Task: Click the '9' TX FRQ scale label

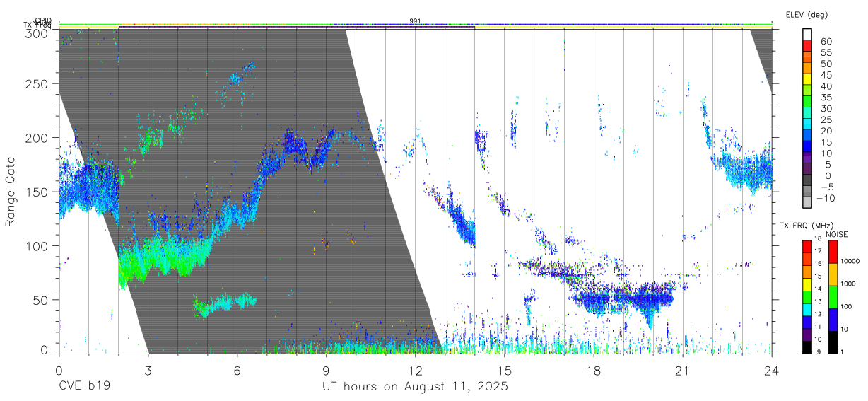Action: pyautogui.click(x=819, y=351)
